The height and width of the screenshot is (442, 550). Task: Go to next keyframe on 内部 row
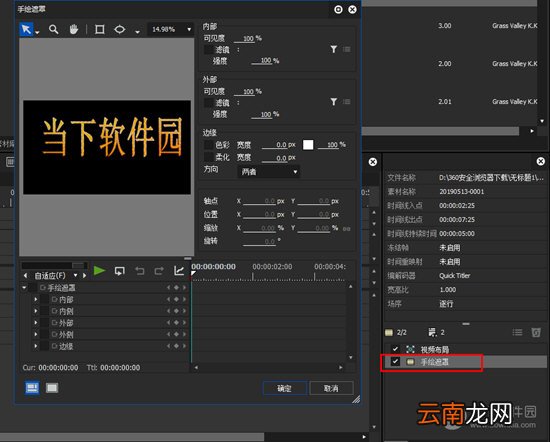coord(184,299)
